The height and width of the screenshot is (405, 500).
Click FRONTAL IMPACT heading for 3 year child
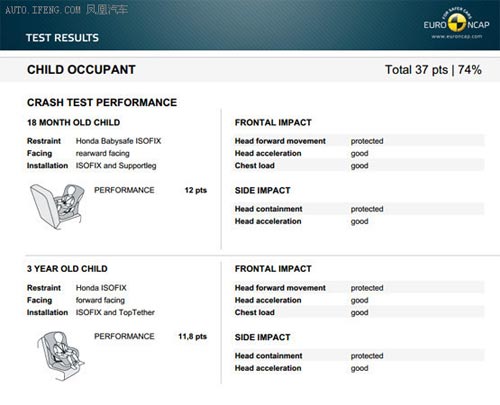pos(273,269)
